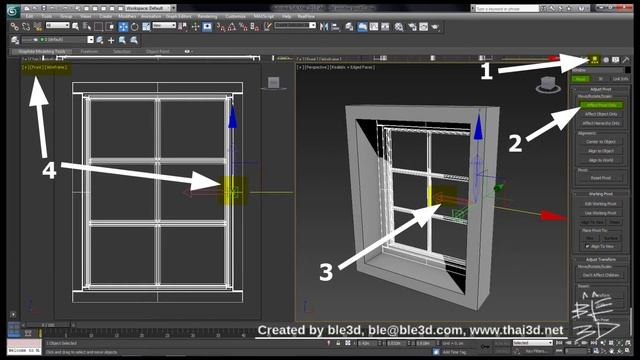Switch to the Freeform ribbon tab
Viewport: 640px width, 360px height.
coord(89,51)
